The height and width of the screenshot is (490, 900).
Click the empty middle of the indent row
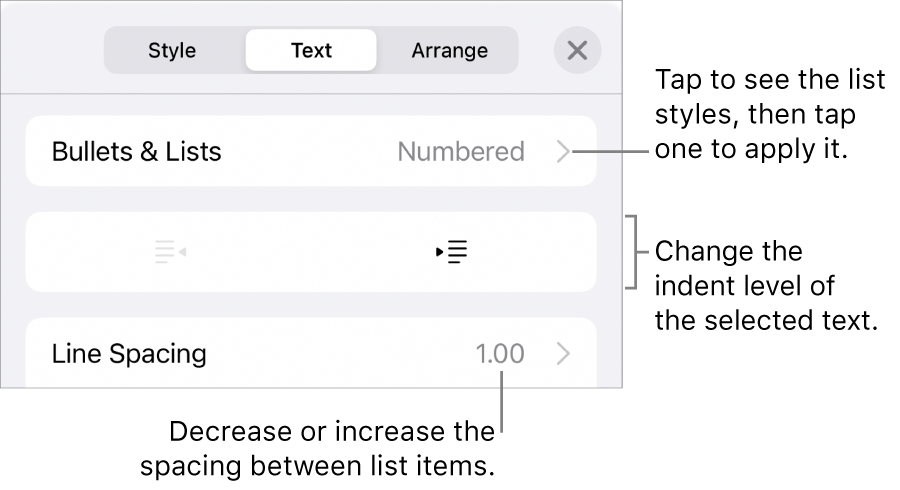coord(311,252)
